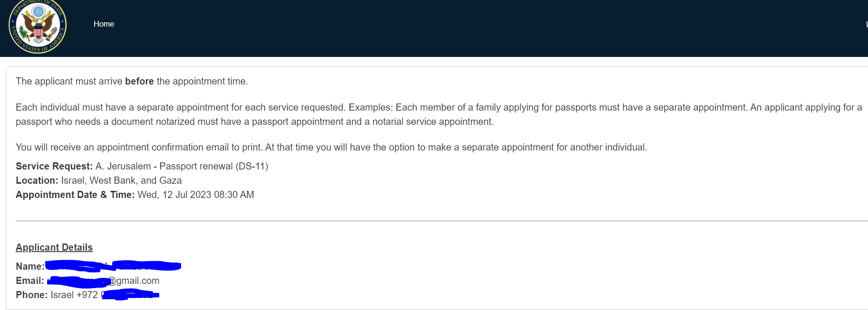This screenshot has width=868, height=310.
Task: Click the Phone label
Action: click(x=31, y=295)
